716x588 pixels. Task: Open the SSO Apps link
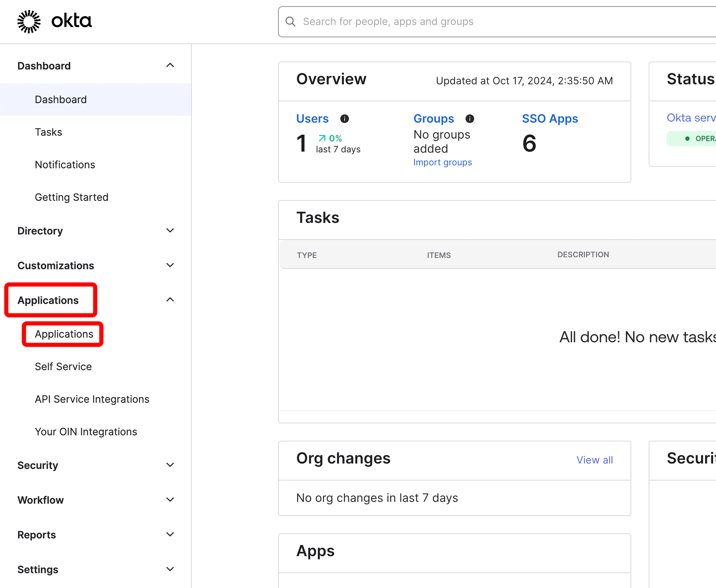tap(550, 118)
